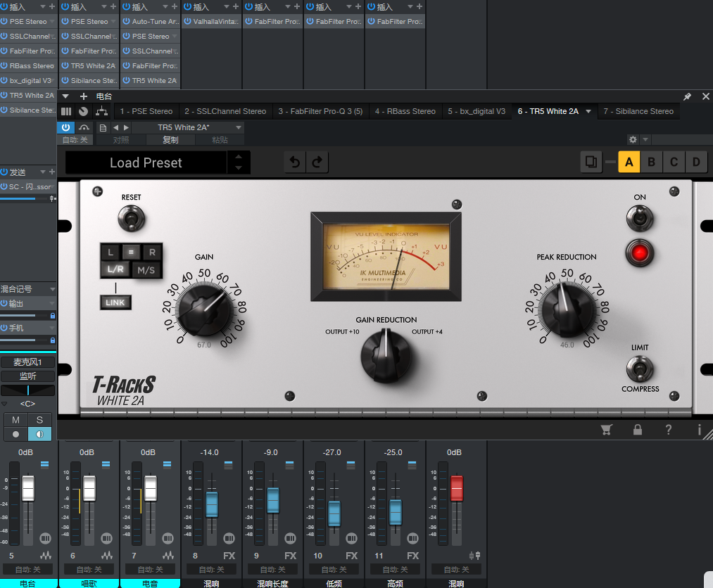Viewport: 713px width, 588px height.
Task: Click the channel 9 volume fader
Action: (x=273, y=500)
